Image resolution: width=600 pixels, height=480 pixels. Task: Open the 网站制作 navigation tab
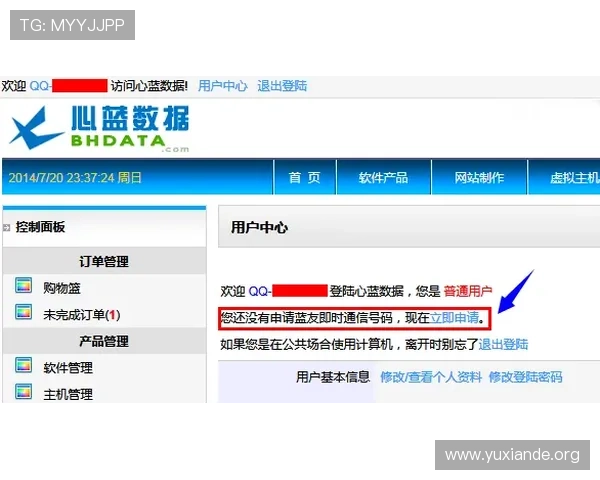tap(479, 178)
